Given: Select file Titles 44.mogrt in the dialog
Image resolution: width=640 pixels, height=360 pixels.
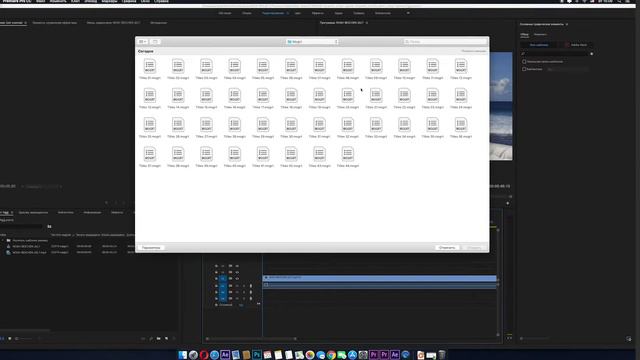Looking at the screenshot, I should click(x=348, y=157).
